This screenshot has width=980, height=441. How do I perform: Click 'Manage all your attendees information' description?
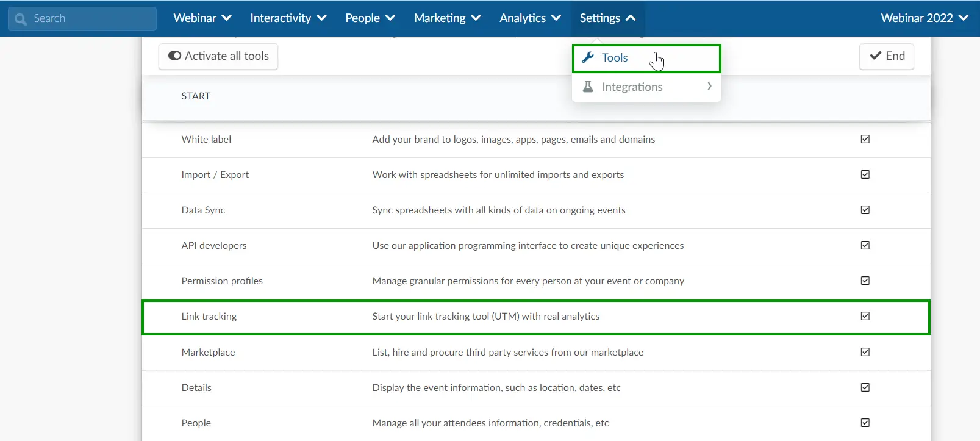point(490,423)
